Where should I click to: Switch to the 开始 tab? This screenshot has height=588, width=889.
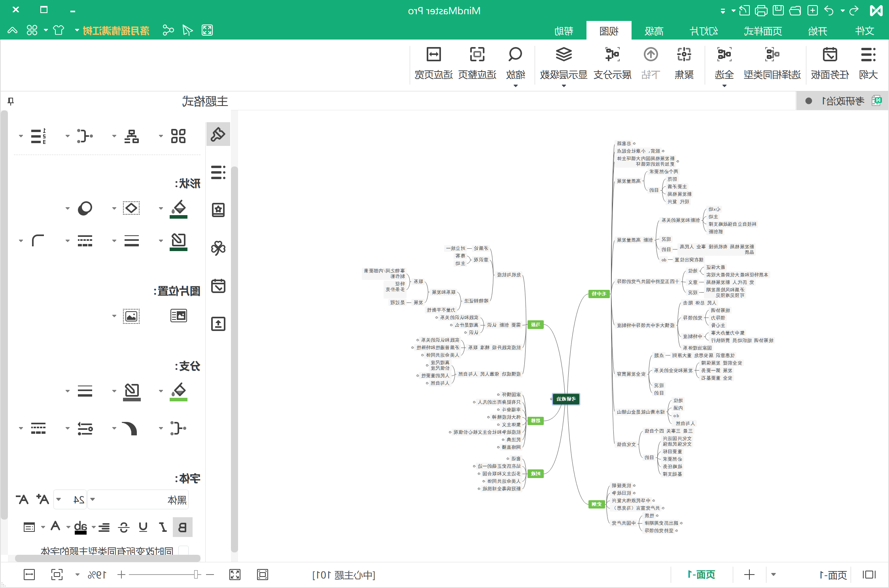[x=817, y=31]
